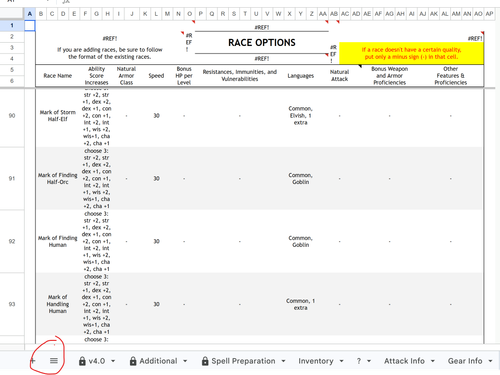Add a new sheet with plus icon
500x375 pixels.
click(x=33, y=360)
